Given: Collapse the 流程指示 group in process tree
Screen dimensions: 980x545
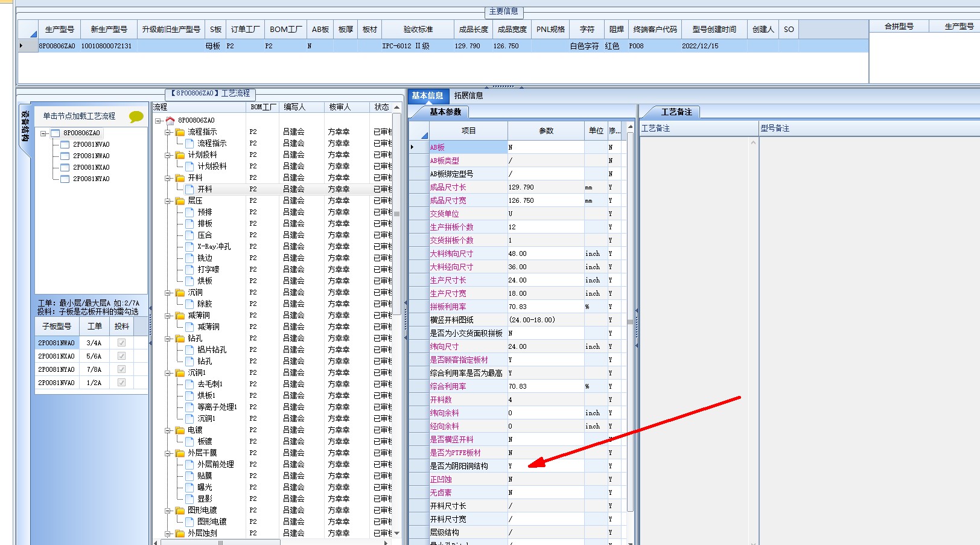Looking at the screenshot, I should 168,132.
